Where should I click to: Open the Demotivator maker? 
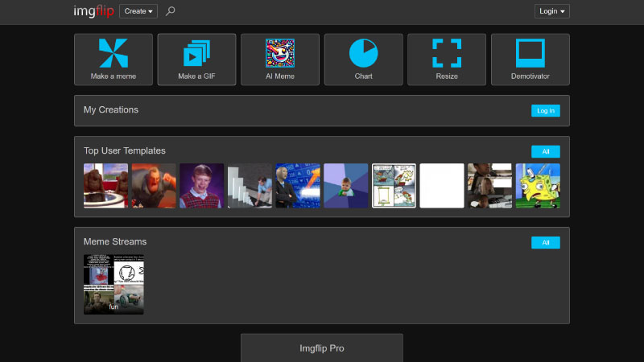530,59
